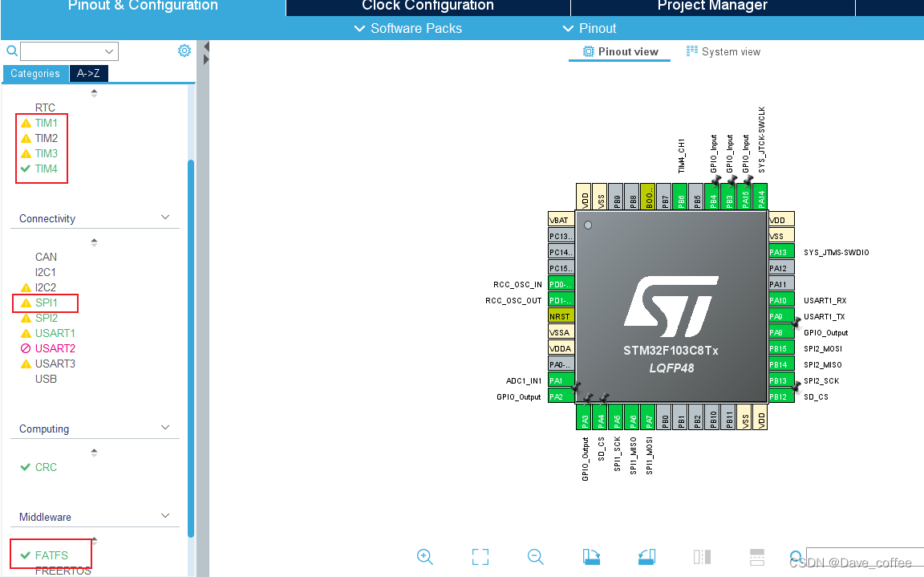Image resolution: width=924 pixels, height=577 pixels.
Task: Select the SPI1 peripheral with warning
Action: [x=46, y=303]
